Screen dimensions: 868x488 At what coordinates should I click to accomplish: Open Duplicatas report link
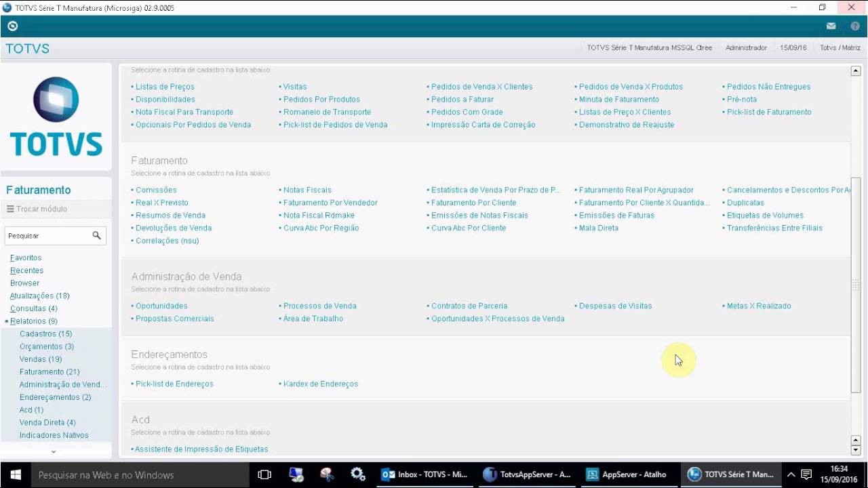745,203
